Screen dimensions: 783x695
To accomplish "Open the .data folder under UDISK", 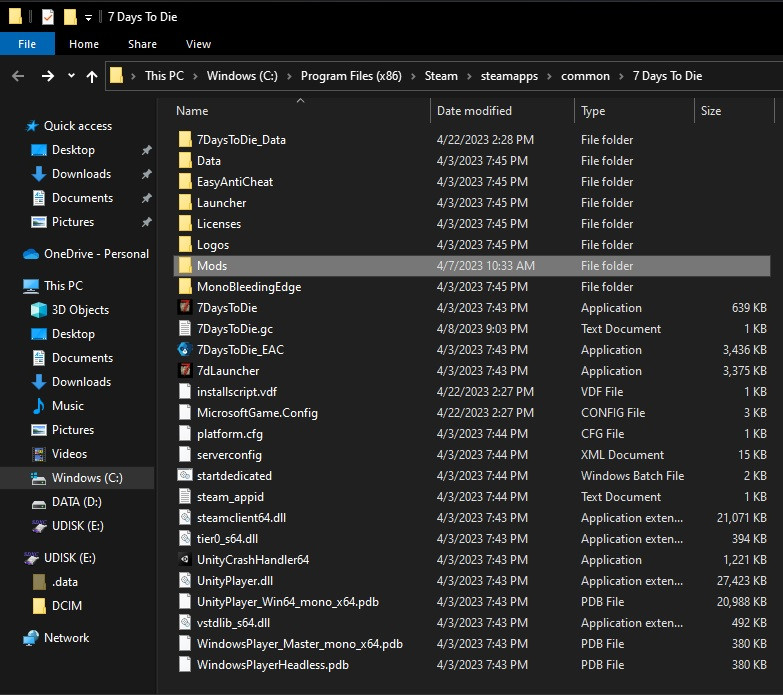I will (x=64, y=582).
